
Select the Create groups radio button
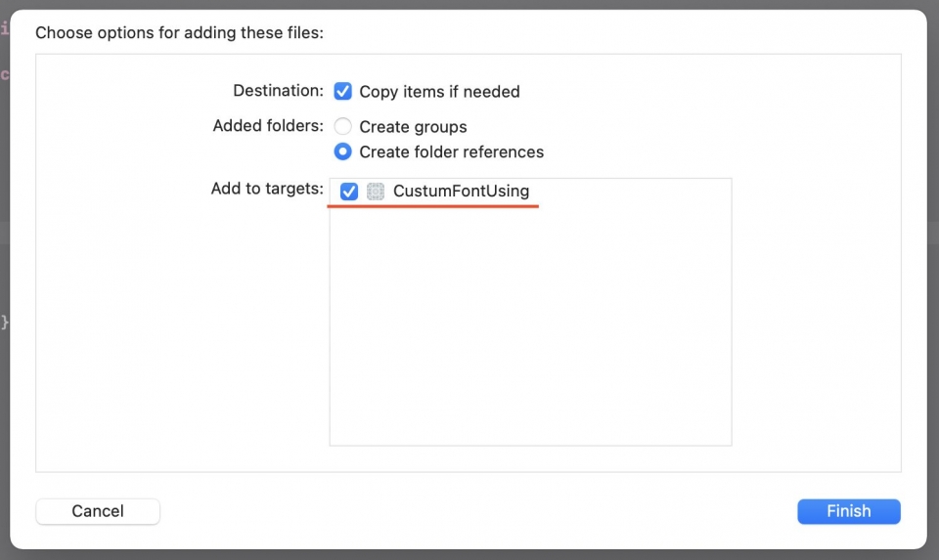[x=342, y=126]
